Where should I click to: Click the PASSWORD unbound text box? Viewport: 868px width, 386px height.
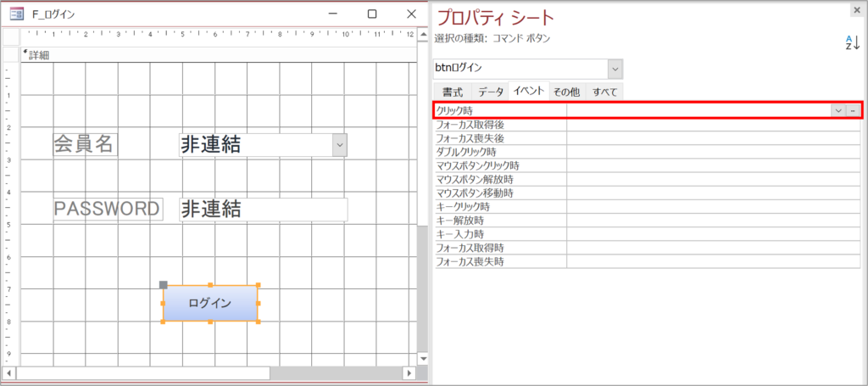pyautogui.click(x=263, y=210)
